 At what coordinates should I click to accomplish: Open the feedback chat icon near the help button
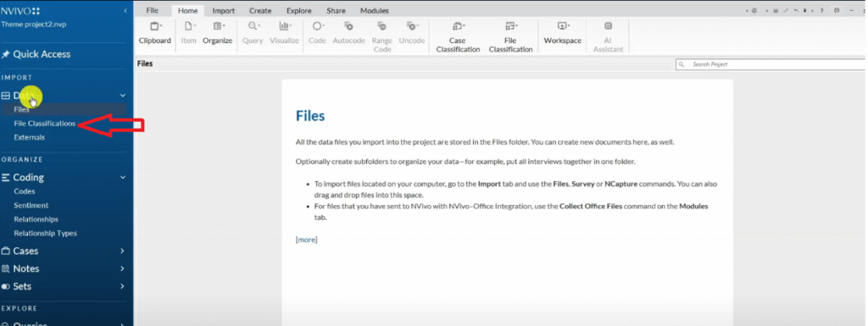pyautogui.click(x=837, y=10)
